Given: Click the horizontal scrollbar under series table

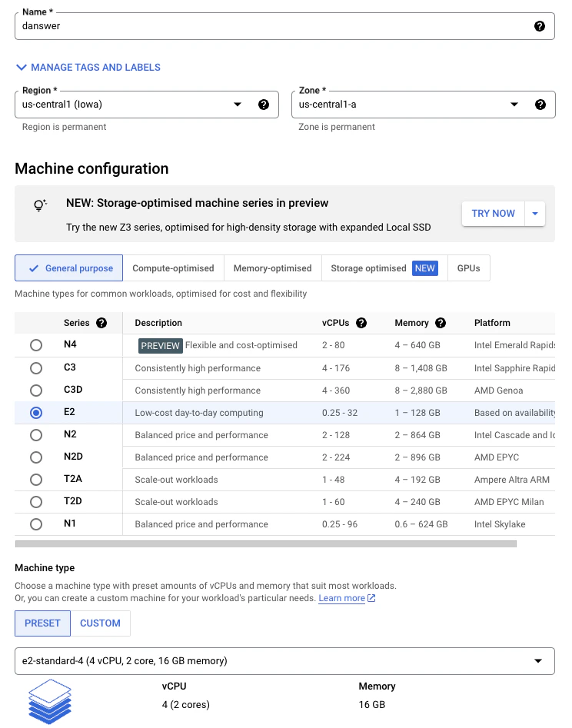Looking at the screenshot, I should pyautogui.click(x=265, y=544).
